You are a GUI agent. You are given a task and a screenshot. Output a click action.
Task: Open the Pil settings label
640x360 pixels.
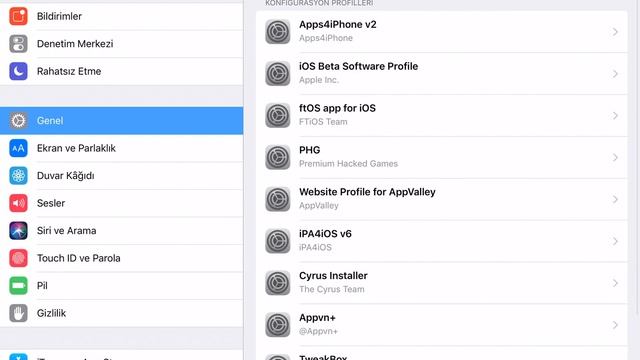pyautogui.click(x=42, y=286)
